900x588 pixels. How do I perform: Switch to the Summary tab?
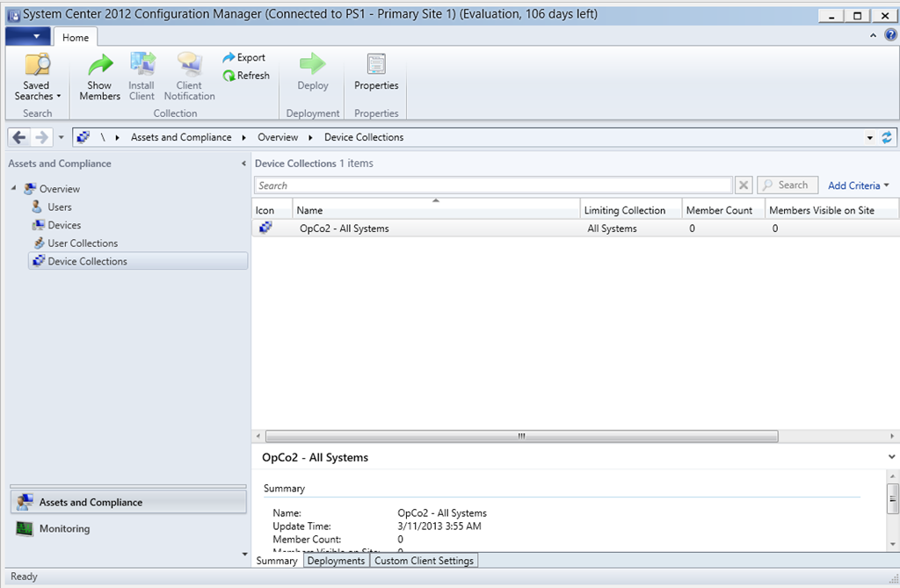(277, 561)
